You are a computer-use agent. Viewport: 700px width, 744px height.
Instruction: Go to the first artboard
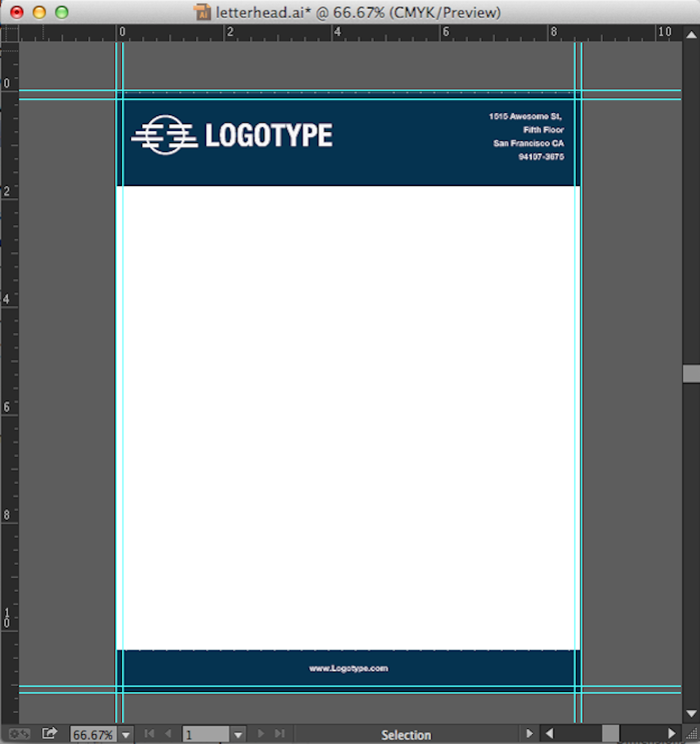pos(149,734)
